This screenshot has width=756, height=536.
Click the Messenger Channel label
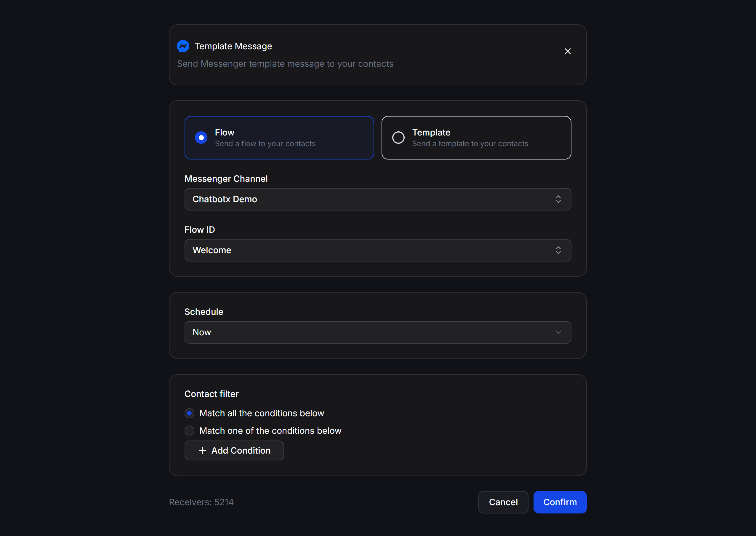click(x=226, y=178)
